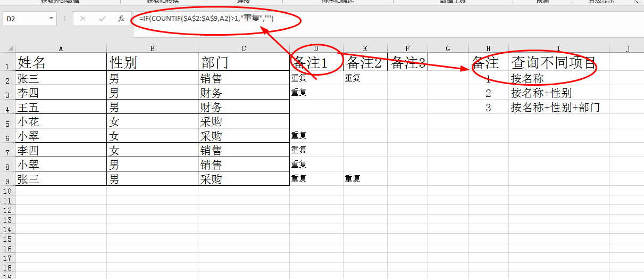The height and width of the screenshot is (279, 644).
Task: Click 财务 department cell in row 3
Action: tap(244, 93)
